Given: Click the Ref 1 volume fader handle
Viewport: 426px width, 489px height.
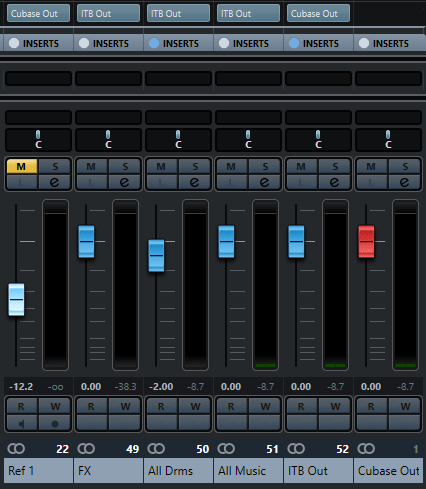Looking at the screenshot, I should pyautogui.click(x=16, y=299).
